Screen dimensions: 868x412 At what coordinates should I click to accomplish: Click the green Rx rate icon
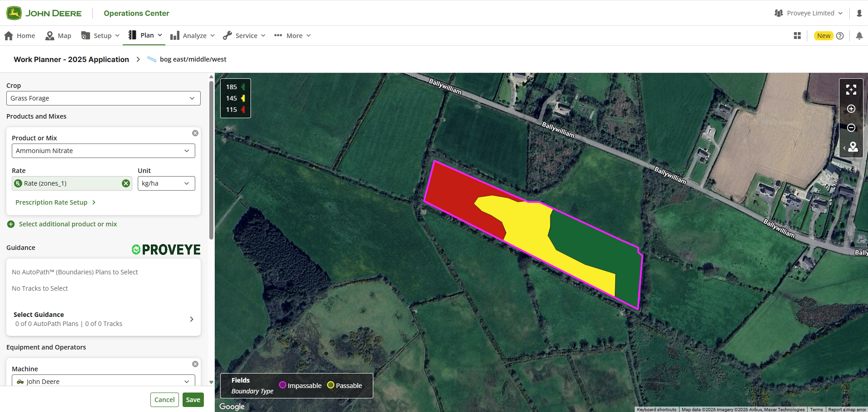[x=18, y=183]
